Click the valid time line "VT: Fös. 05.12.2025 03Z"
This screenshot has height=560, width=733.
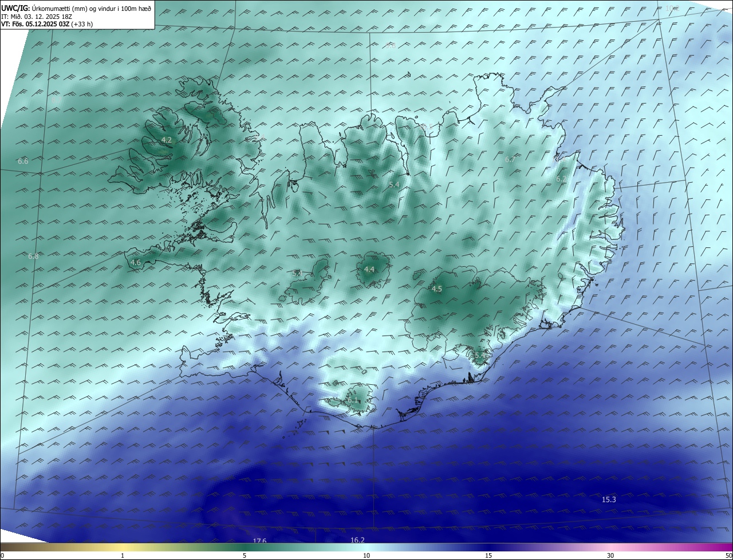34,24
